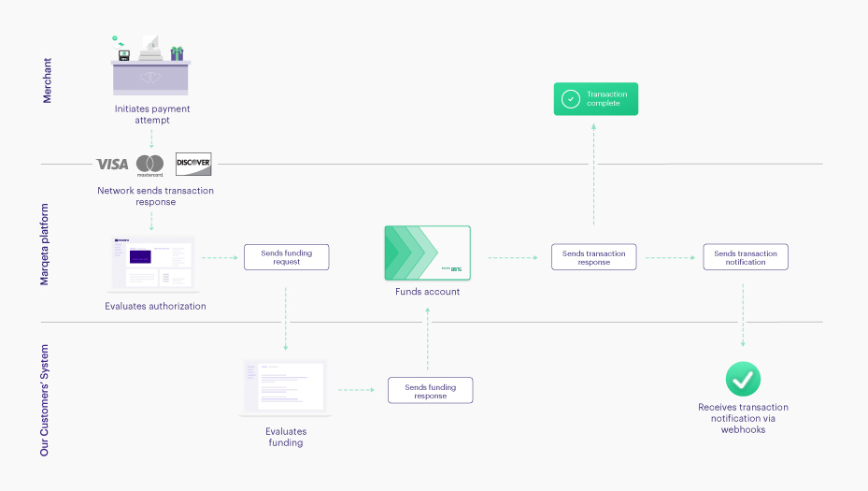Click the Sends funding request box

point(286,257)
